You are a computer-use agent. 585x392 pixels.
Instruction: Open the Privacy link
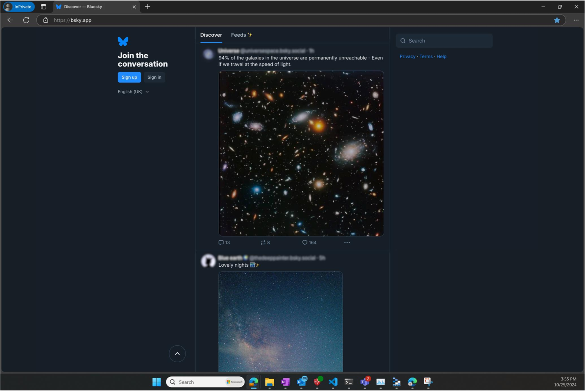407,56
